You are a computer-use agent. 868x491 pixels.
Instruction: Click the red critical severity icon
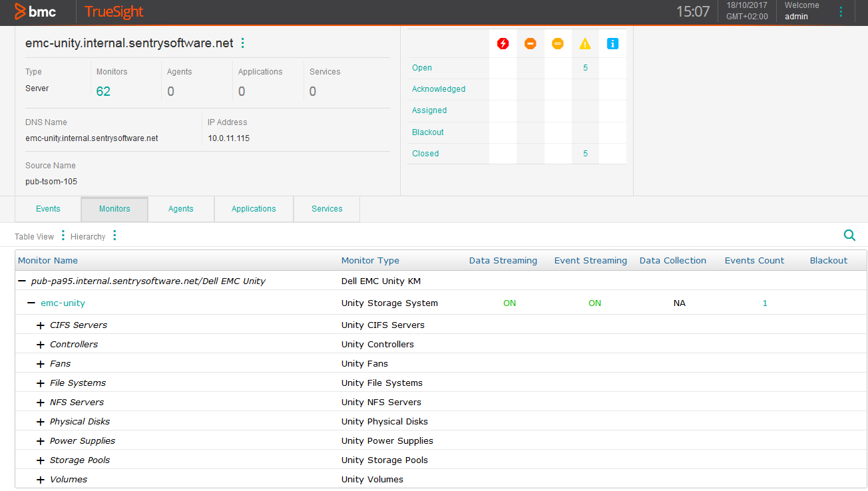point(503,43)
